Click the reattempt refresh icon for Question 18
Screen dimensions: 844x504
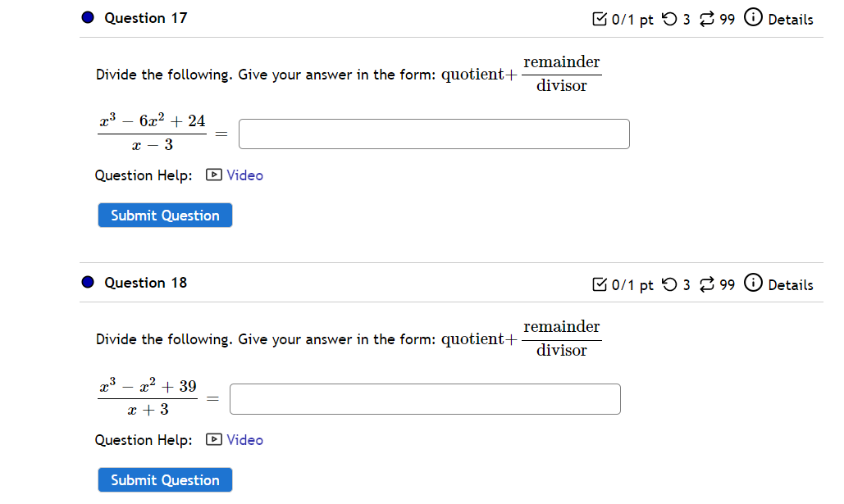click(706, 284)
